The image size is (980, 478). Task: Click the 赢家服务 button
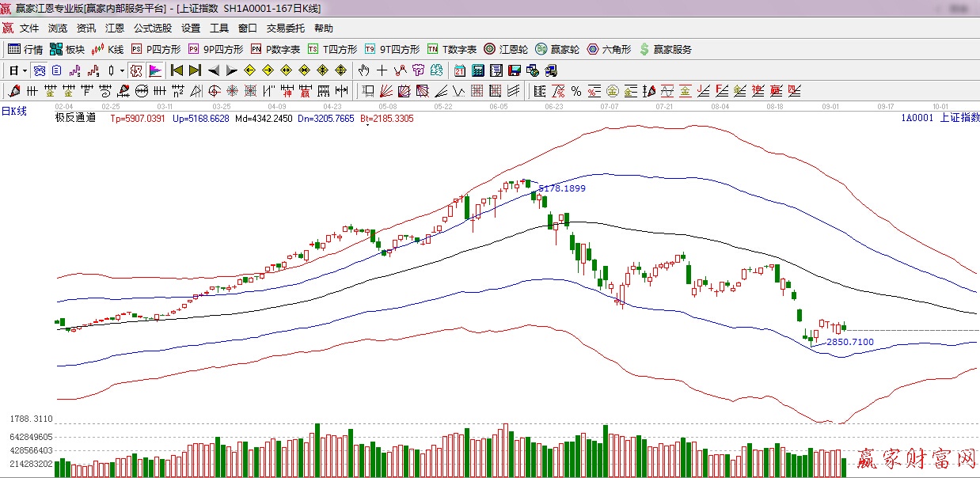[665, 49]
